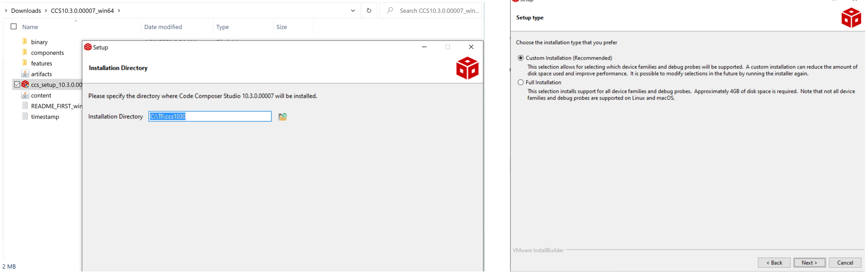Sort by the Size column header
Screen dimensions: 868x273
(281, 27)
